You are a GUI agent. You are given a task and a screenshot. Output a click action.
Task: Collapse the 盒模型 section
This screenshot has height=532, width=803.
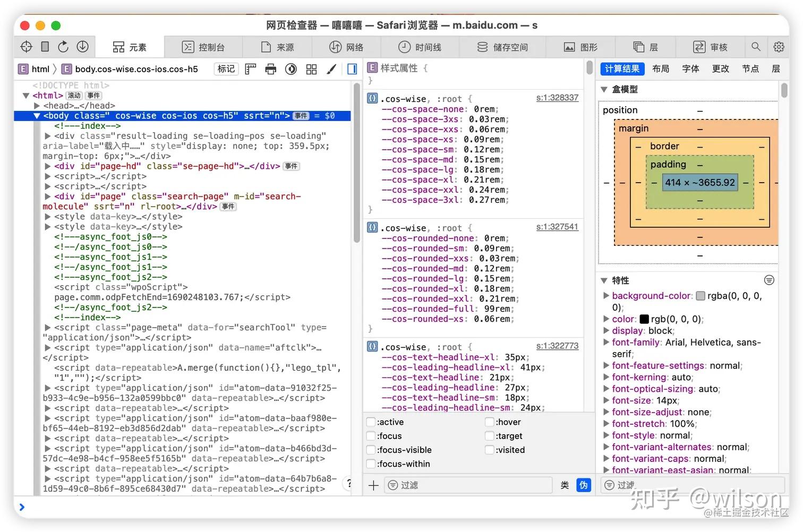pos(604,89)
